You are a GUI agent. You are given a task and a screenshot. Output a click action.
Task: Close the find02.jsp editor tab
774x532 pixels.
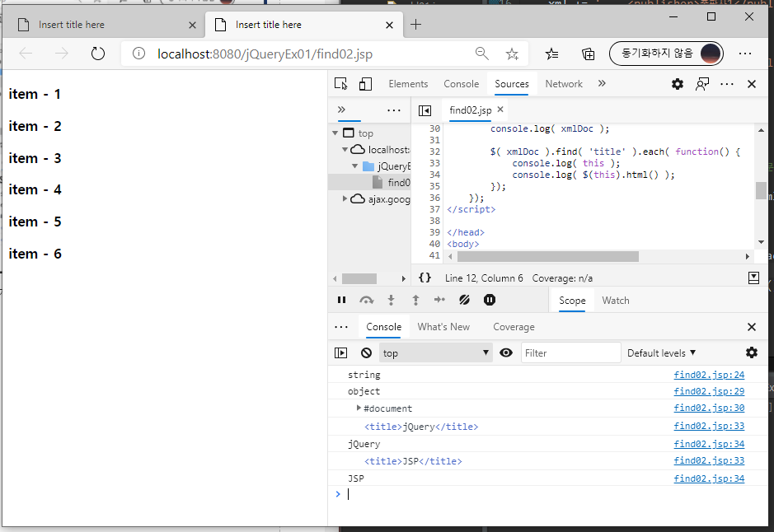[x=500, y=110]
